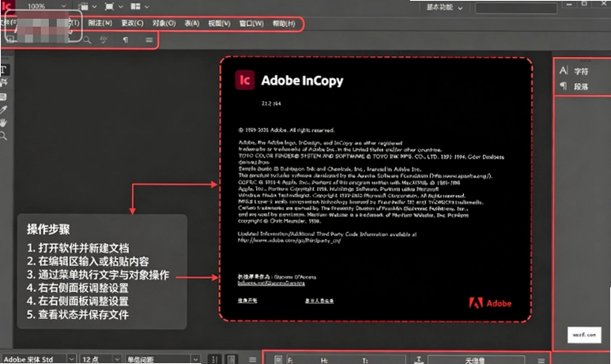Open the 段落 (Paragraph) panel
The height and width of the screenshot is (364, 611).
pyautogui.click(x=575, y=86)
